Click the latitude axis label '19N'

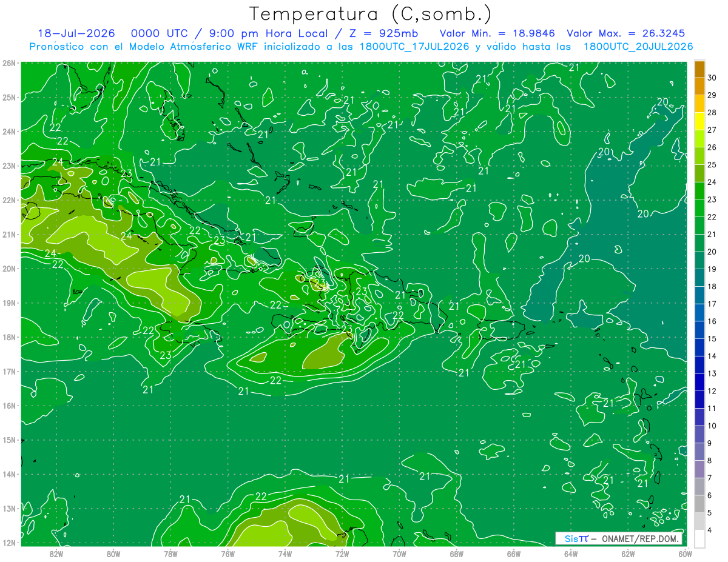[x=9, y=303]
